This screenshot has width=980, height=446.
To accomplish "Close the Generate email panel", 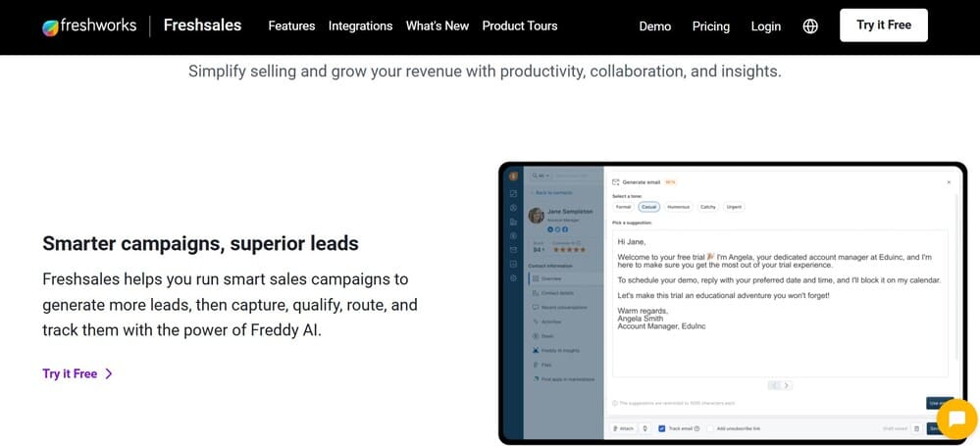I will coord(949,182).
